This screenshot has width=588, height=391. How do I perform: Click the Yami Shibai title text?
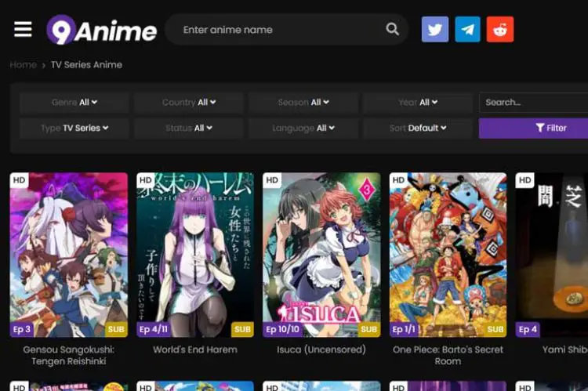pyautogui.click(x=564, y=349)
